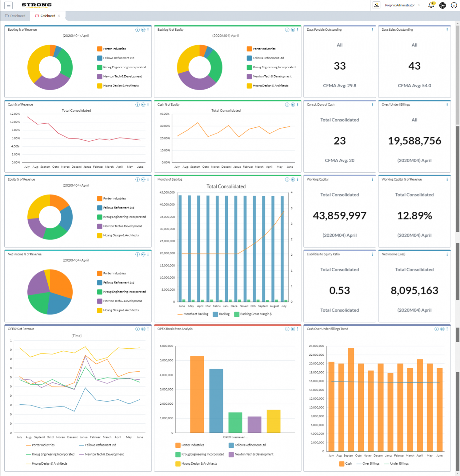460x476 pixels.
Task: Open the Prophix Administrator dropdown
Action: pyautogui.click(x=419, y=5)
